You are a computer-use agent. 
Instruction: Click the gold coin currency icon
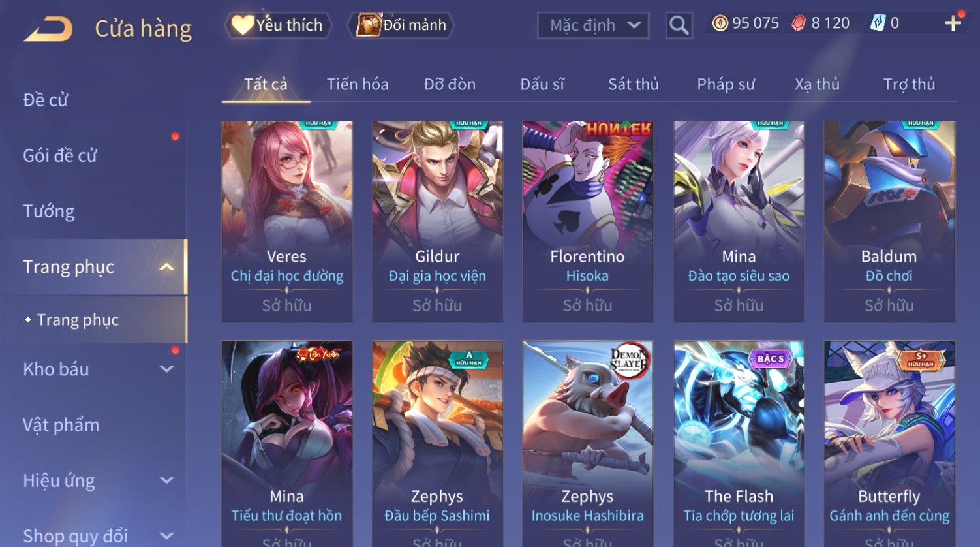tap(720, 23)
